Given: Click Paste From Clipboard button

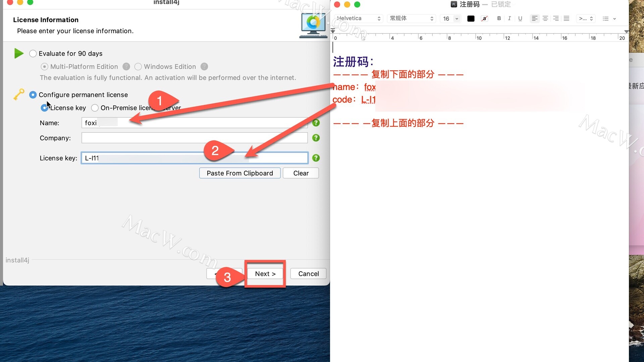Looking at the screenshot, I should 240,173.
